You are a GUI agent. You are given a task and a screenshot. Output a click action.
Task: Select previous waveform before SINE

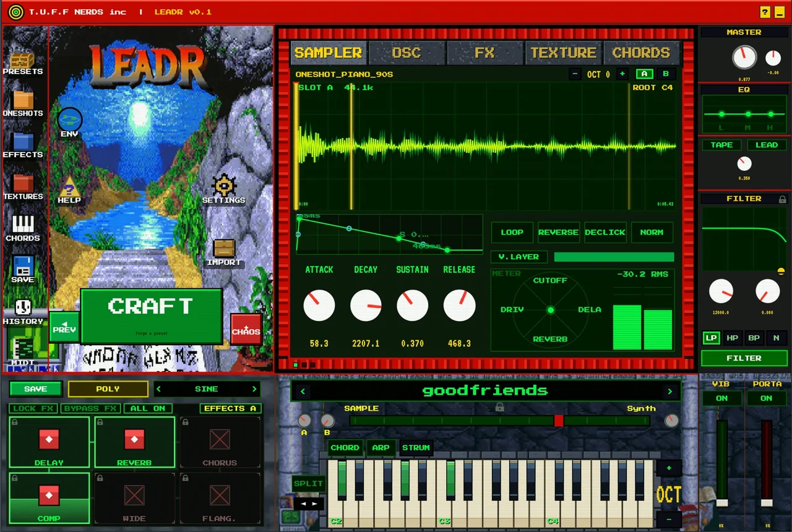point(160,389)
